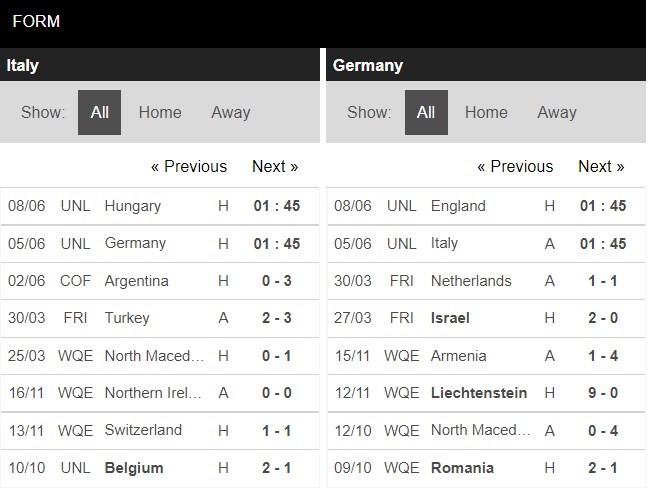Switch Germany form to Home matches
This screenshot has height=499, width=650.
click(x=486, y=112)
